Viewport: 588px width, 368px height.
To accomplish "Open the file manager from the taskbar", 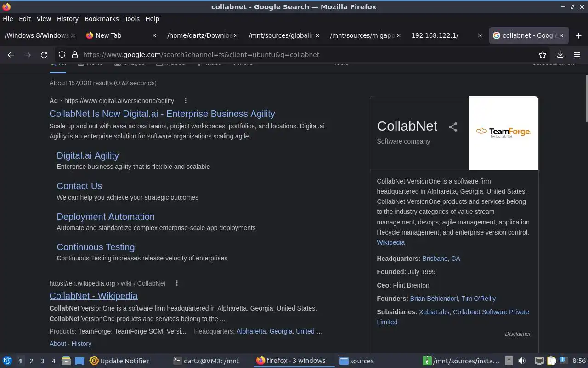I will (x=66, y=361).
